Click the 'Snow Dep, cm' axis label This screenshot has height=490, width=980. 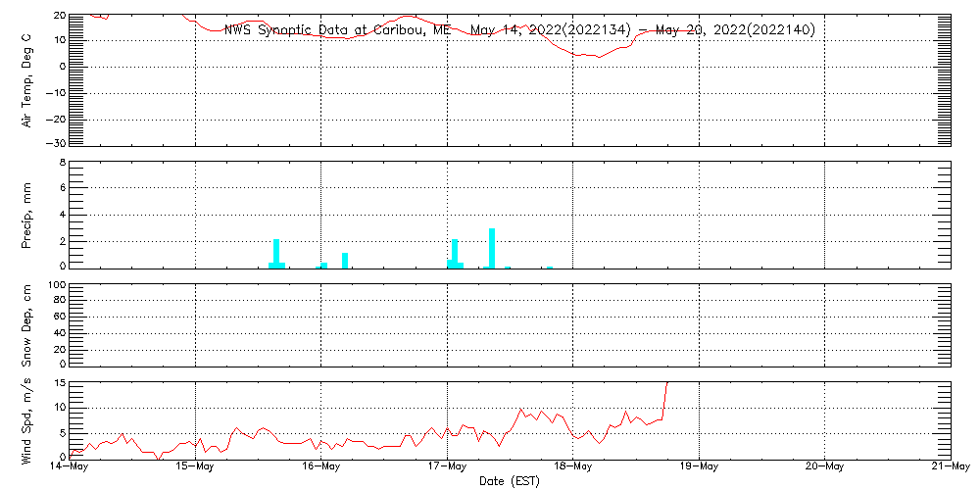[x=26, y=326]
